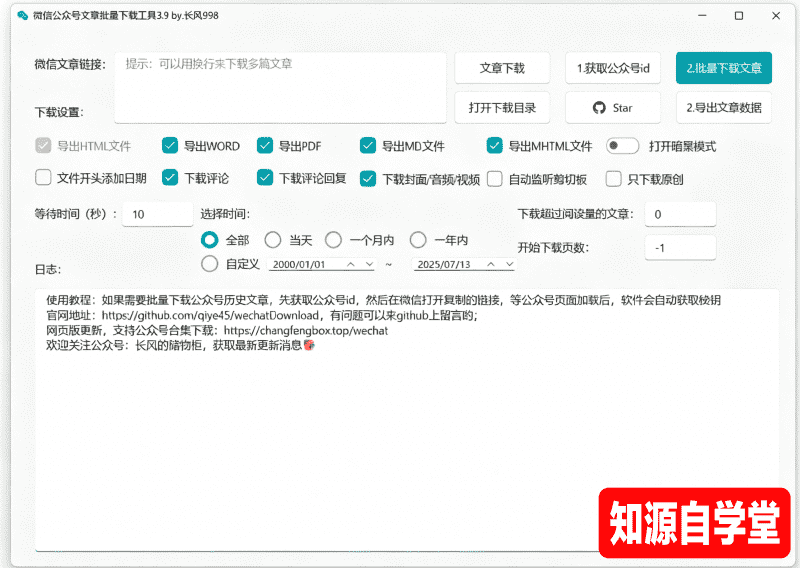800x568 pixels.
Task: Uncheck 下载封面/音频/视频 checkbox
Action: 368,179
